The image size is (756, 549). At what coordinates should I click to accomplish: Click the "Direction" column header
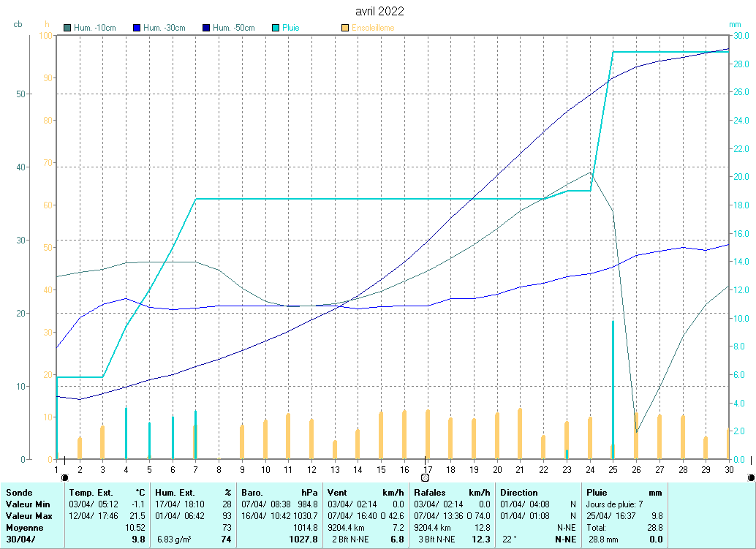[x=518, y=493]
